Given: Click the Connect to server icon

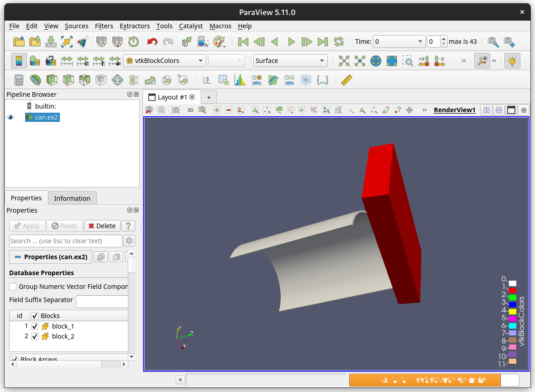Looking at the screenshot, I should [101, 42].
